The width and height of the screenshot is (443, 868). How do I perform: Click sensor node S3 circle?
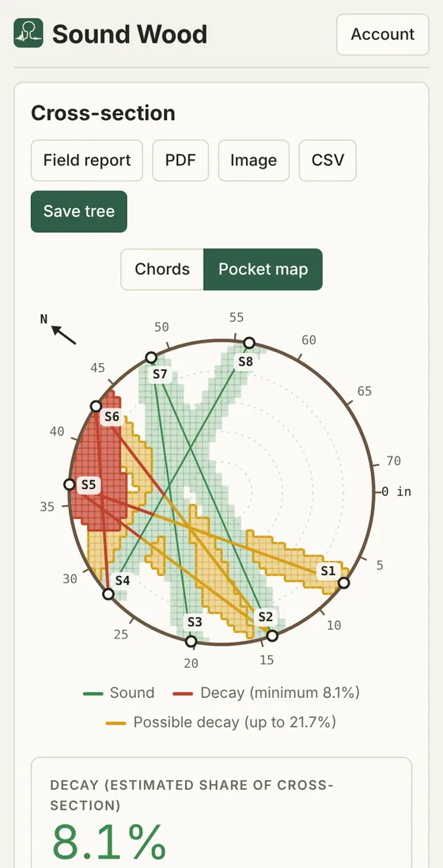coord(191,642)
